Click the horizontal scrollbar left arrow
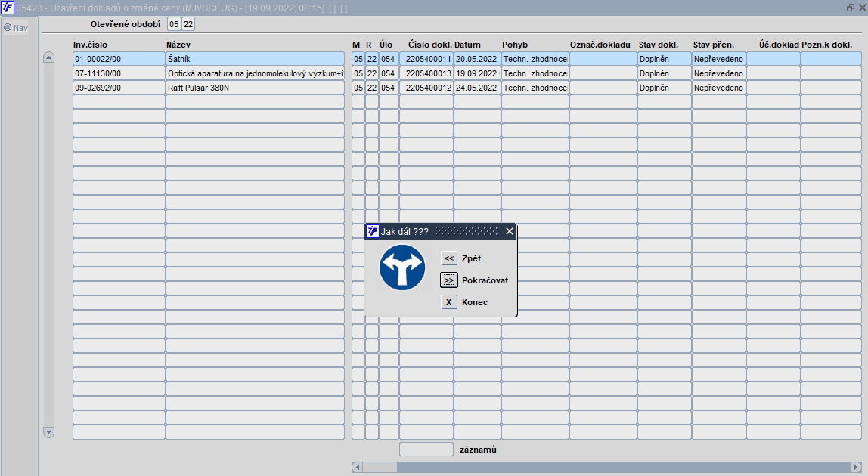 357,467
